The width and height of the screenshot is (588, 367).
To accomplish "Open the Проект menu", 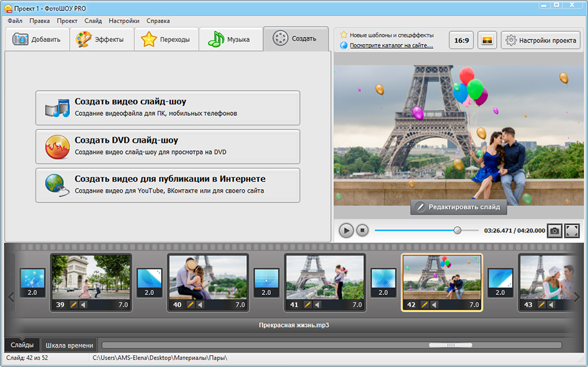I will tap(67, 21).
